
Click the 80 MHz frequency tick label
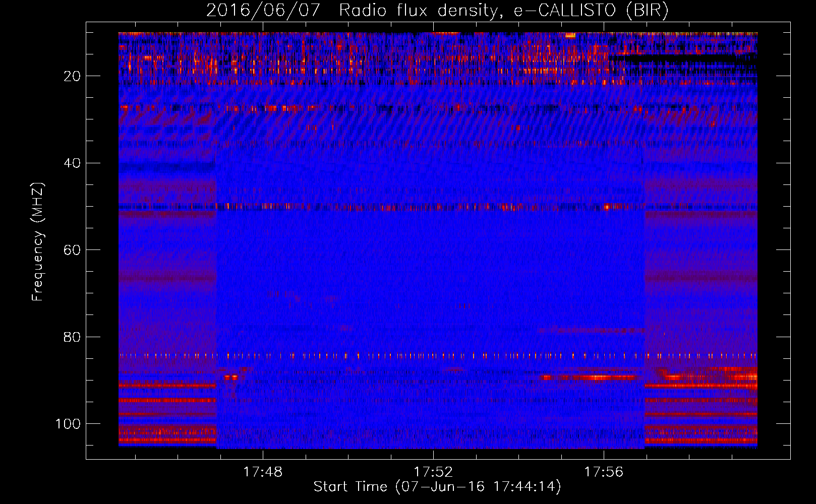click(x=73, y=337)
